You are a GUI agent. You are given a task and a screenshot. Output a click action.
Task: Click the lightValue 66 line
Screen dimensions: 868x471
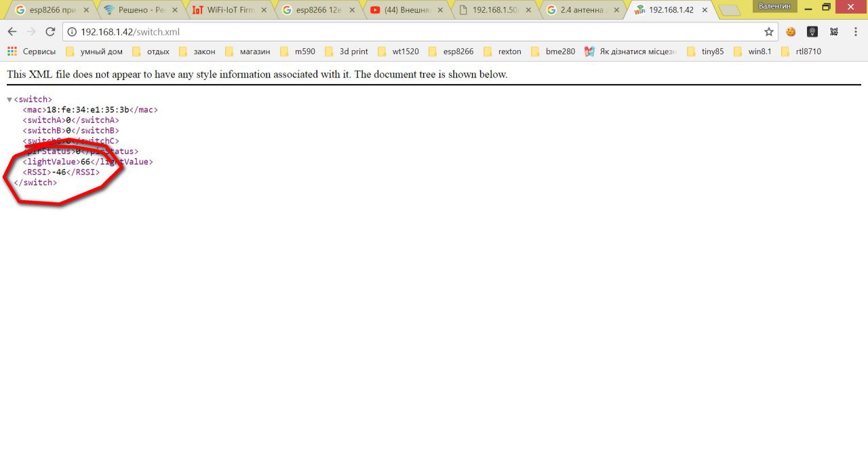87,162
